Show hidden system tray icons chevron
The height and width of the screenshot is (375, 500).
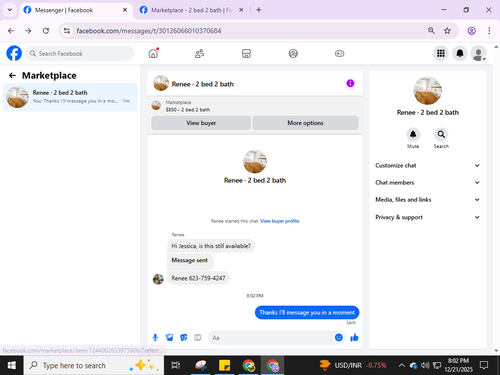402,366
